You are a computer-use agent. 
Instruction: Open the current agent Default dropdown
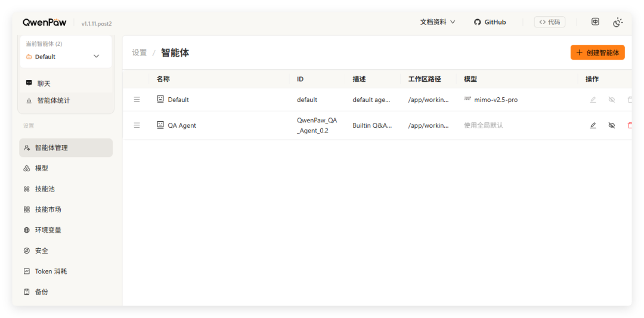coord(66,56)
